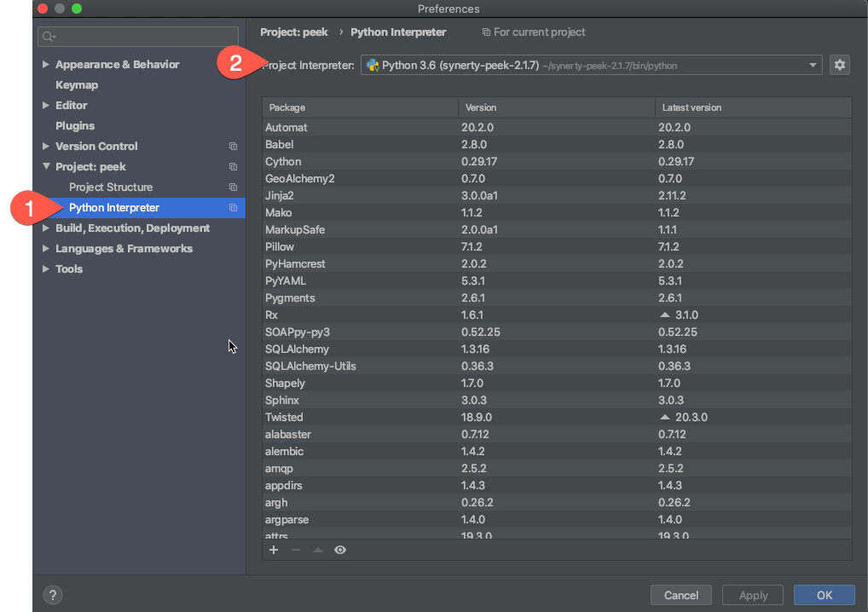This screenshot has height=612, width=868.
Task: Click the upgrade arrow beside Rx 3.1.0
Action: [665, 315]
